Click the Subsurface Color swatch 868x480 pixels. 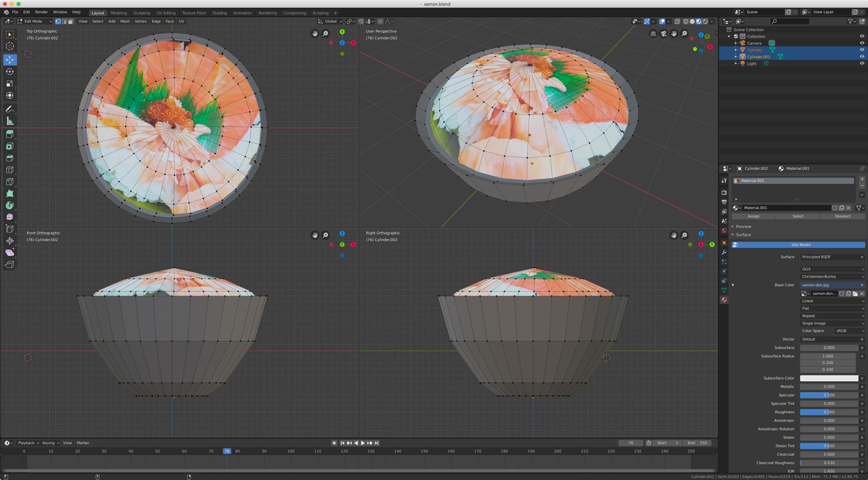(x=829, y=378)
